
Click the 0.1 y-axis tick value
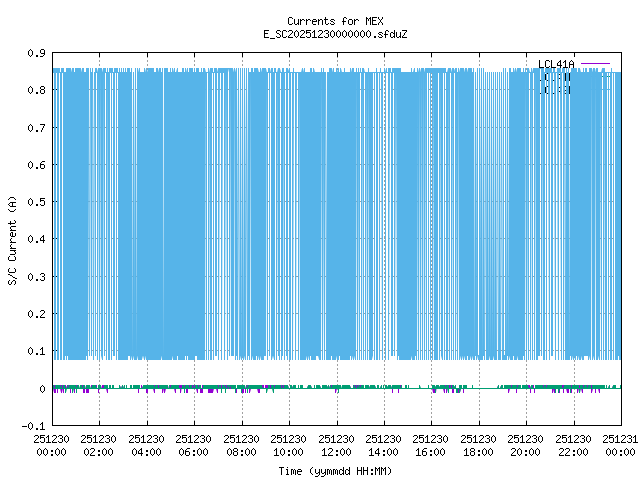(x=34, y=352)
